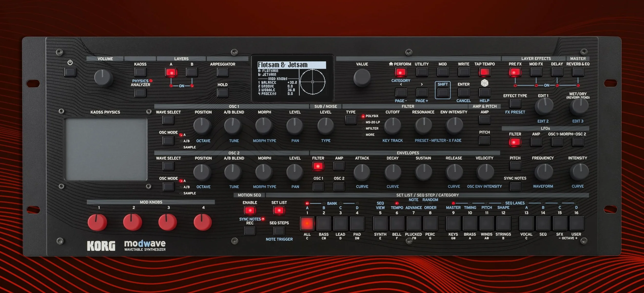Select the Envelopes OSC 1 button

[318, 187]
